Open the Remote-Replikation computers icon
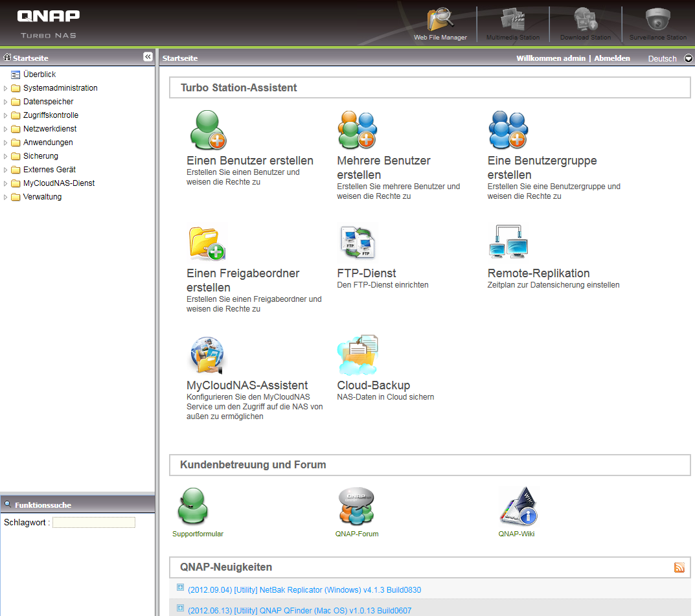 click(508, 242)
